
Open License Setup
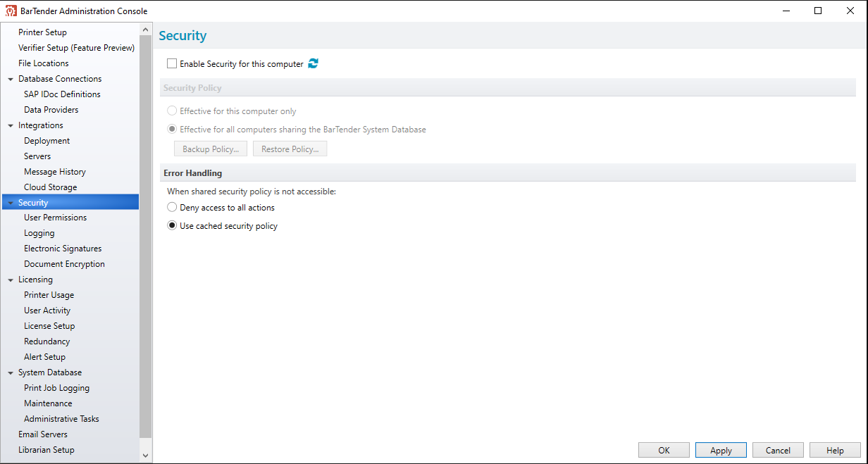coord(49,326)
